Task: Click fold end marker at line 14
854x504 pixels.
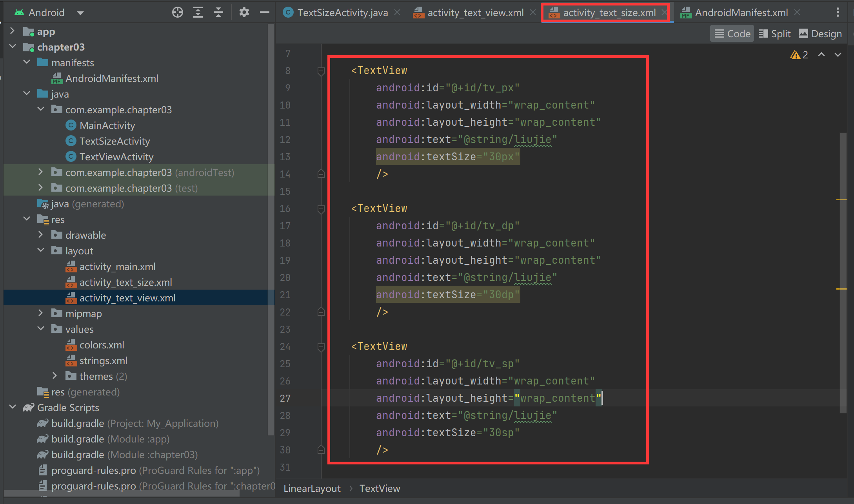Action: [321, 174]
